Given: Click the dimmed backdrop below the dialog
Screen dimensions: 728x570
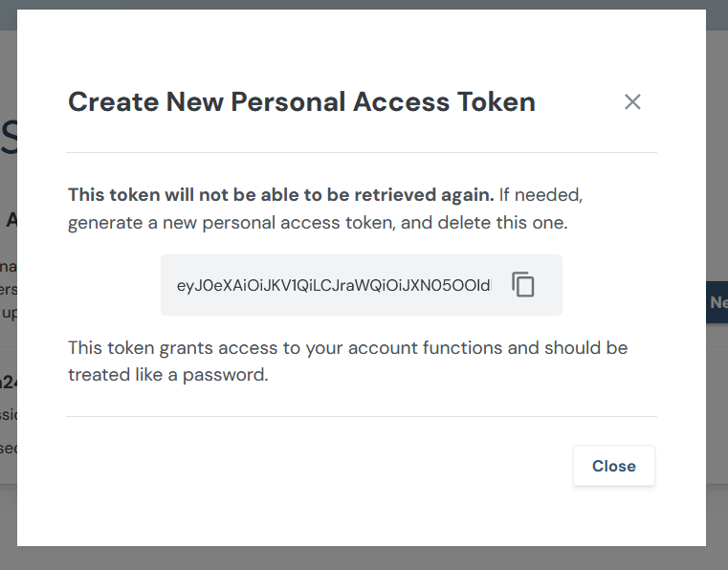Looking at the screenshot, I should pos(364,559).
